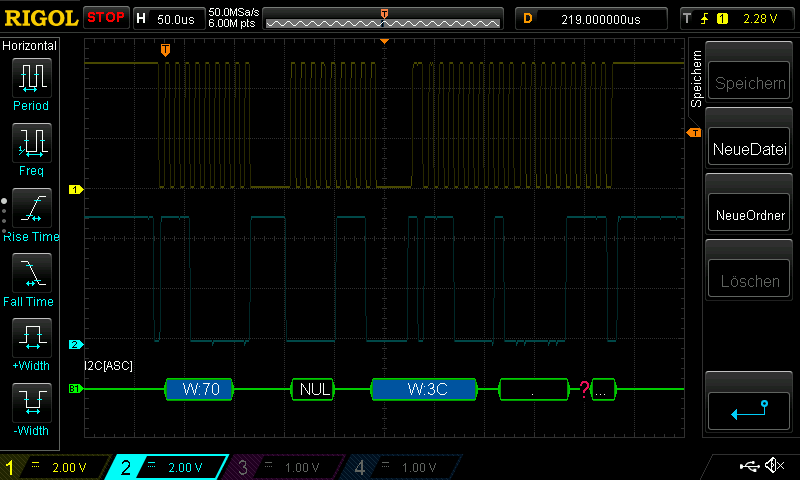The image size is (800, 480).
Task: Click the orange trigger level marker on right edge
Action: pos(693,133)
